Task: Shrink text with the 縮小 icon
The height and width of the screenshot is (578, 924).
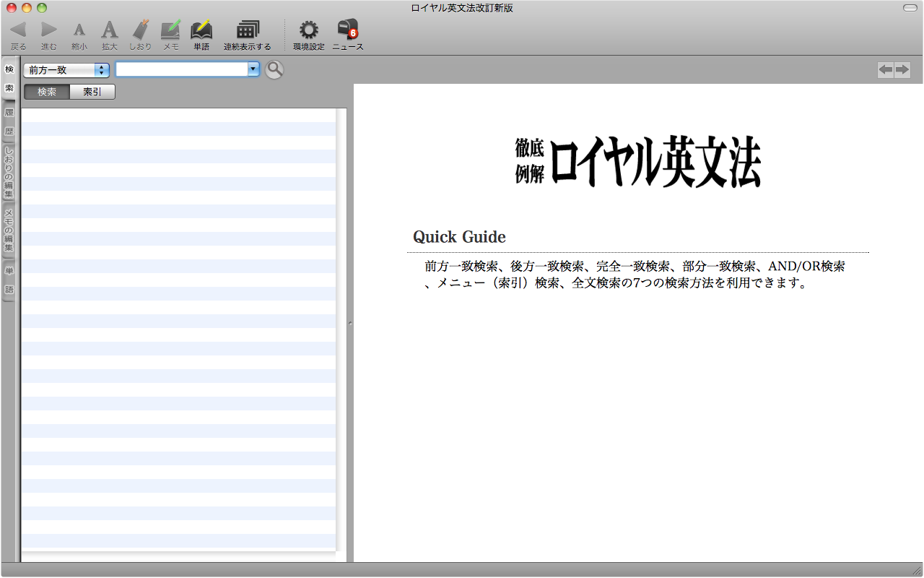Action: (x=79, y=30)
